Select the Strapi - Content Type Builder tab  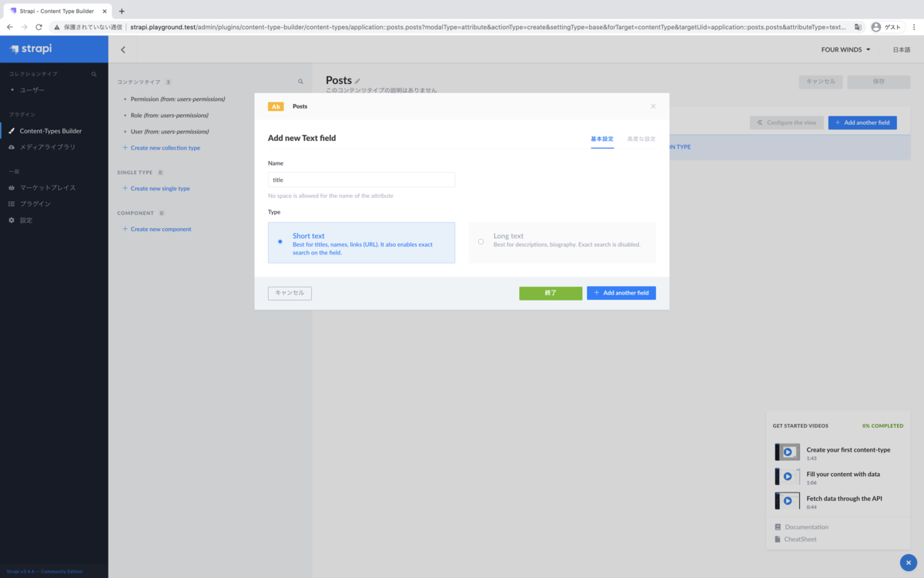coord(58,11)
